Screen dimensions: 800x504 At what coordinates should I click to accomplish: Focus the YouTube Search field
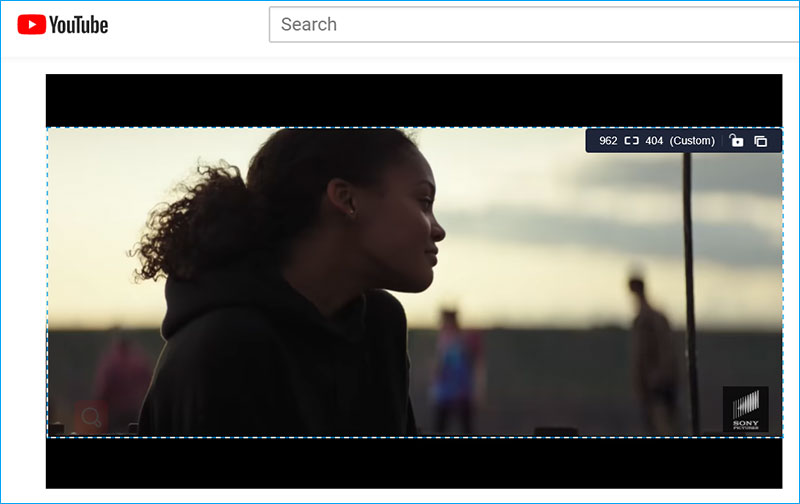(x=534, y=24)
